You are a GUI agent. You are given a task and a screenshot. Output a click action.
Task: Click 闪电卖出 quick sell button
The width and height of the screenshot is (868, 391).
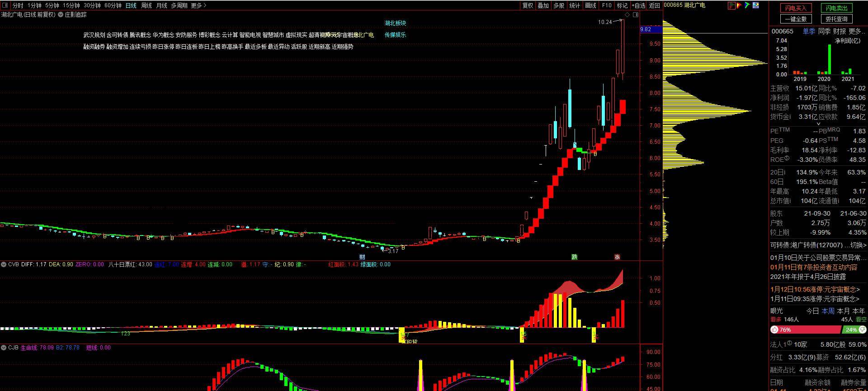coord(837,8)
